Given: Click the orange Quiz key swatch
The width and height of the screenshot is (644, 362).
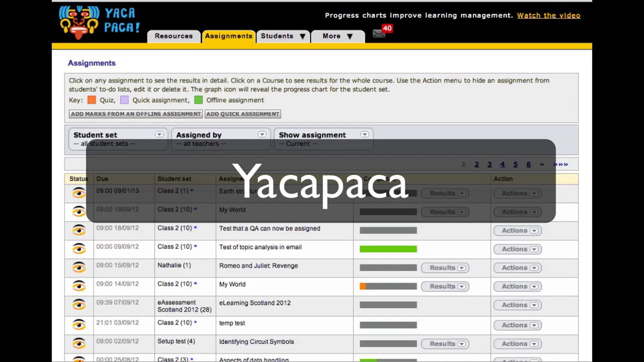Looking at the screenshot, I should [x=92, y=100].
